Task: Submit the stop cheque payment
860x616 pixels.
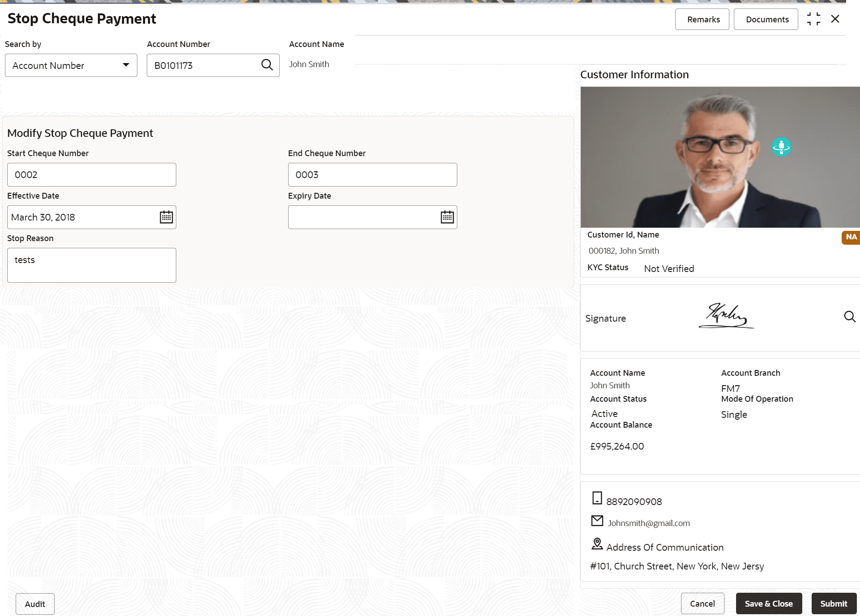Action: (x=833, y=603)
